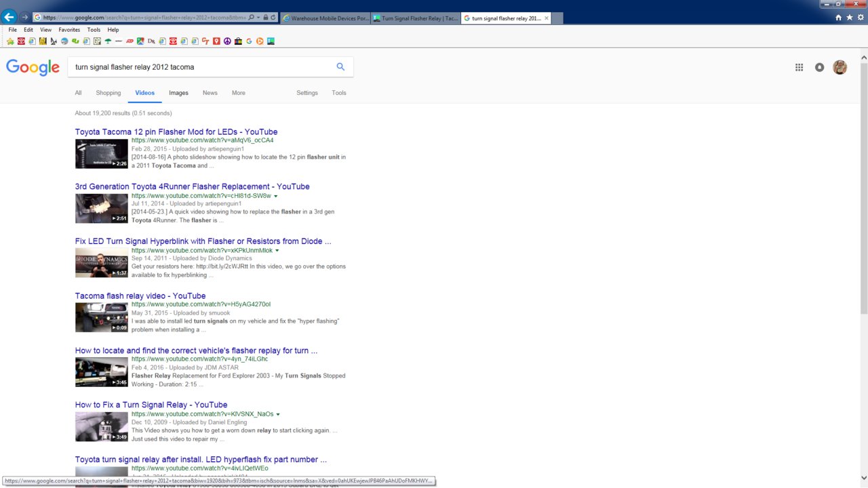Open a new browser tab

[557, 18]
